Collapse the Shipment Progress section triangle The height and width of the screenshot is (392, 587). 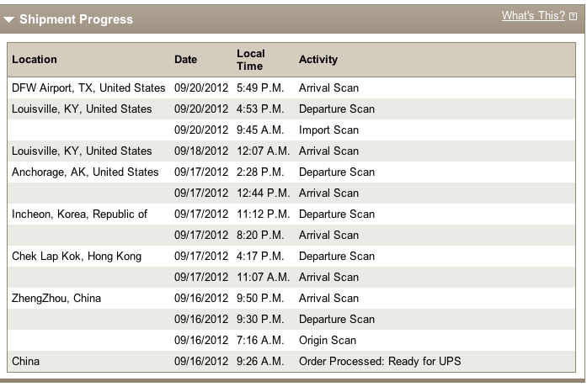8,19
